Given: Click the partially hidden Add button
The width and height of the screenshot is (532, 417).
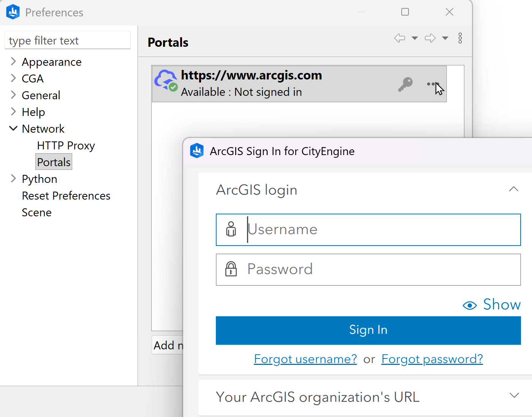Looking at the screenshot, I should [168, 345].
